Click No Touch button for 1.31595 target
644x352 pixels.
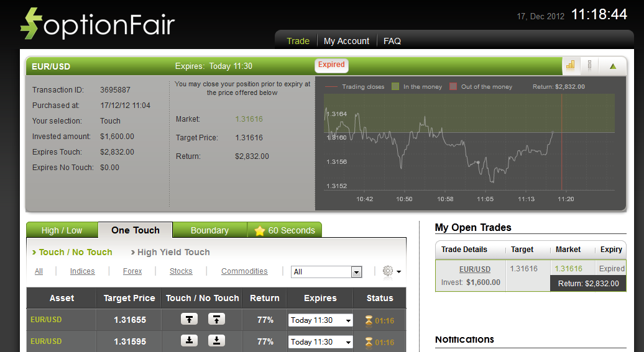point(216,341)
